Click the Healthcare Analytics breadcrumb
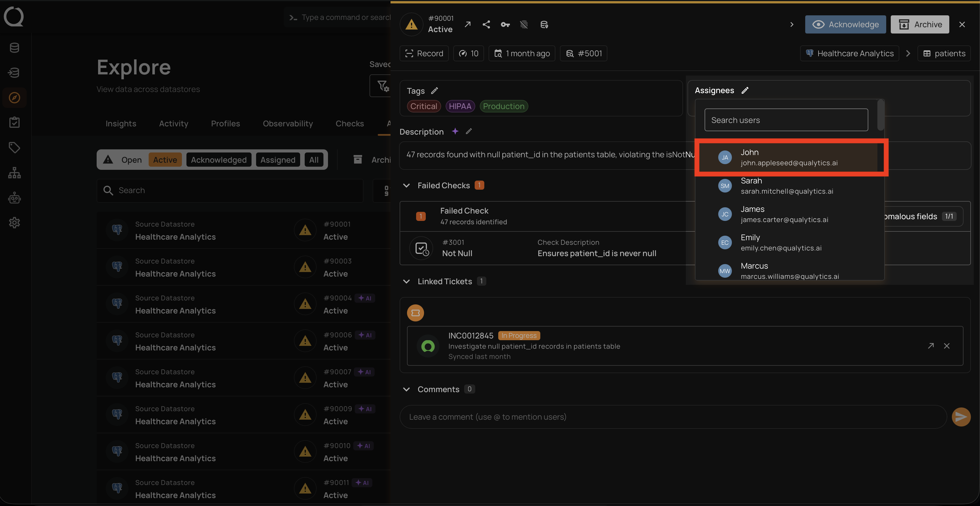 point(850,54)
